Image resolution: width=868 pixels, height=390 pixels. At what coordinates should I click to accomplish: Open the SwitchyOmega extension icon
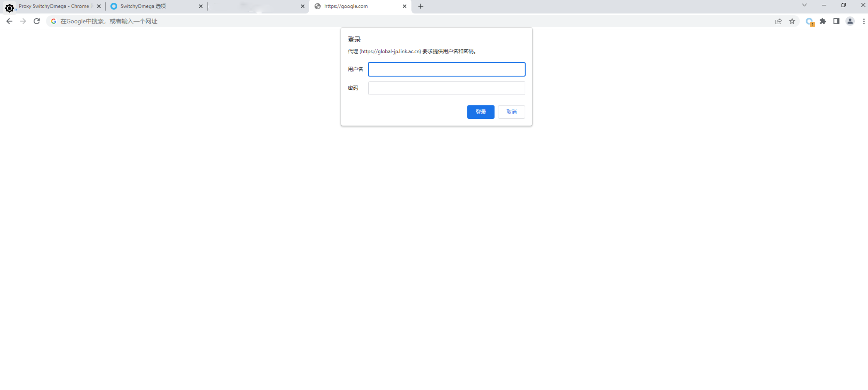click(x=809, y=21)
